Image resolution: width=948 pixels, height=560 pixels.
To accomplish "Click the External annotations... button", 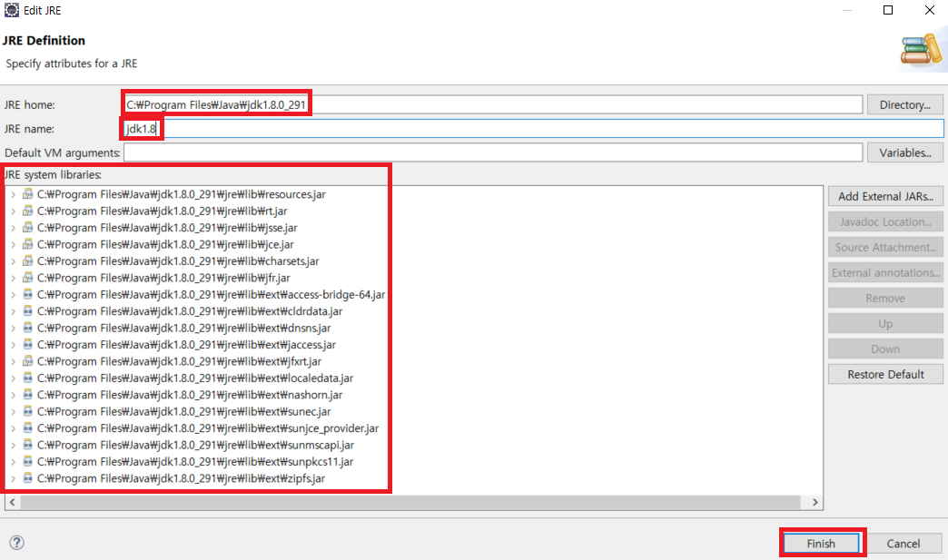I will pyautogui.click(x=885, y=272).
